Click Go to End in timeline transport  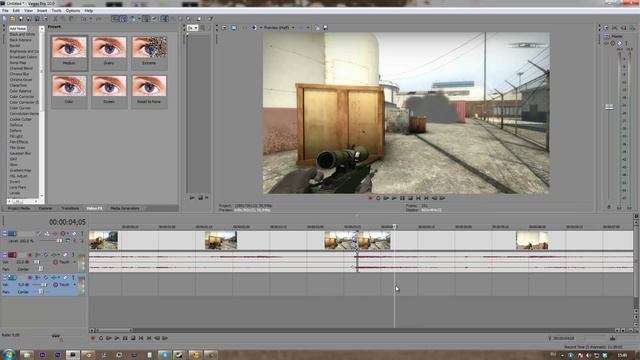(149, 338)
